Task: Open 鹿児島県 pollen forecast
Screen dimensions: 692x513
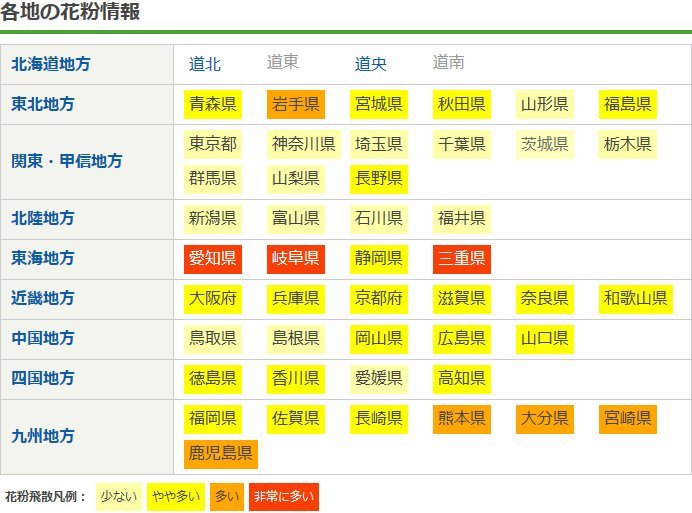Action: pos(221,453)
